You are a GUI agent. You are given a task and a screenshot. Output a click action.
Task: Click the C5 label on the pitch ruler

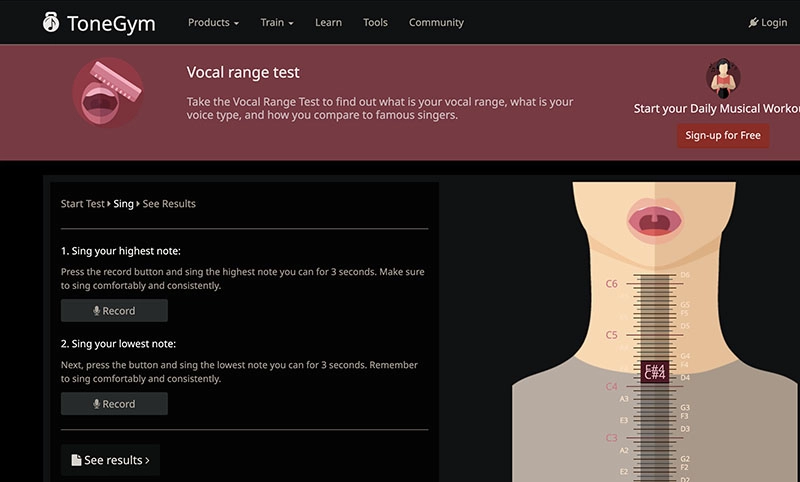612,335
